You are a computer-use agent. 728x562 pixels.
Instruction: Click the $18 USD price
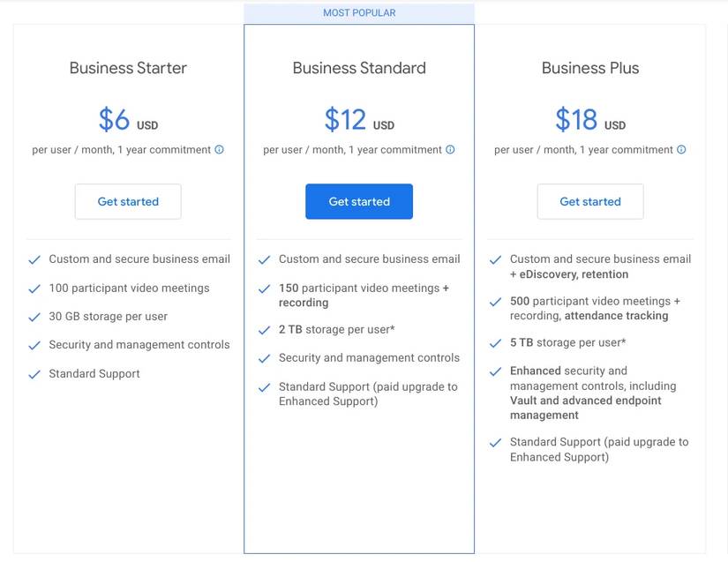point(590,120)
